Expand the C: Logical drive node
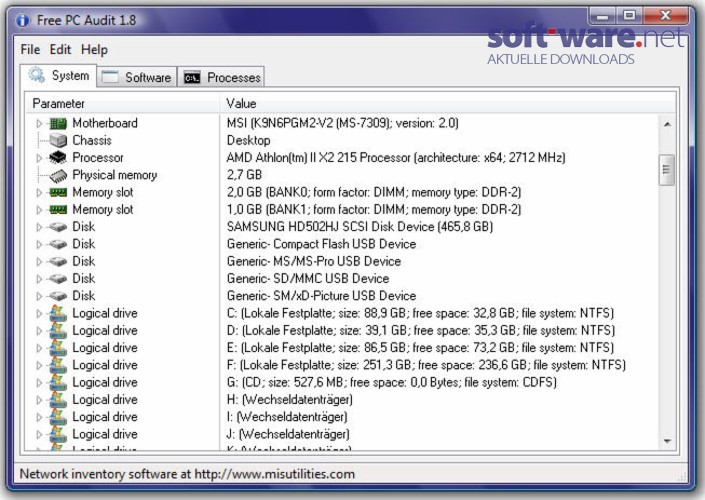705x500 pixels. 39,313
